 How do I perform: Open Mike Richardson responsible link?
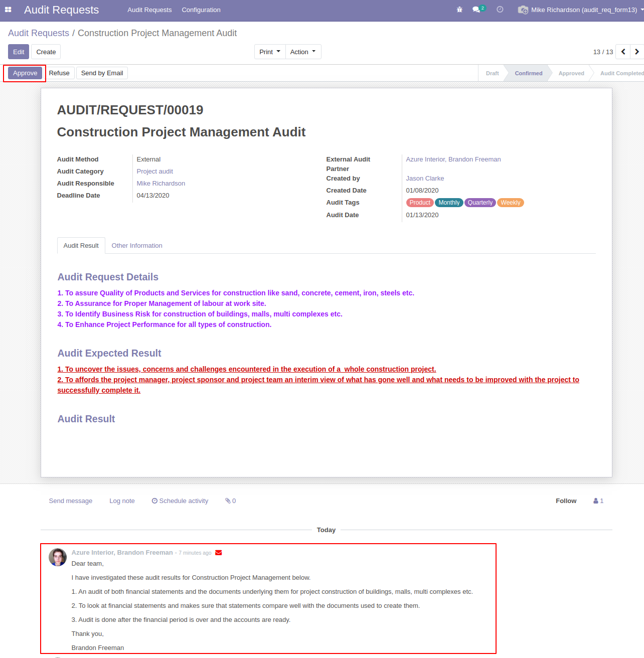click(161, 184)
